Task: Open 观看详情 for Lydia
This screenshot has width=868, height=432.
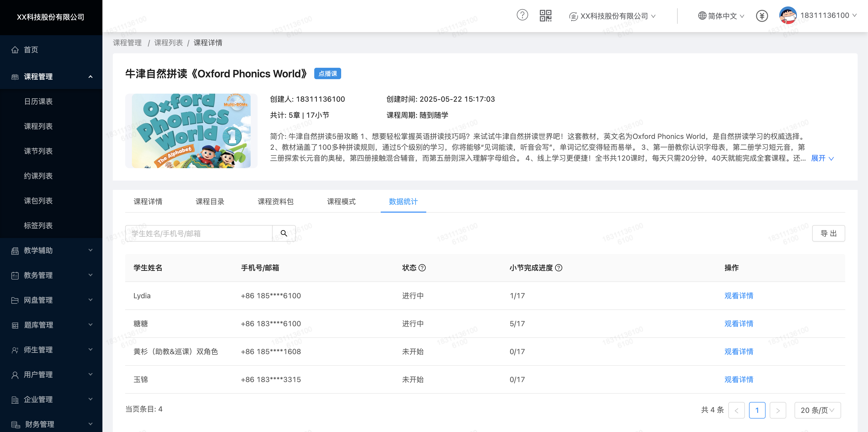Action: 739,295
